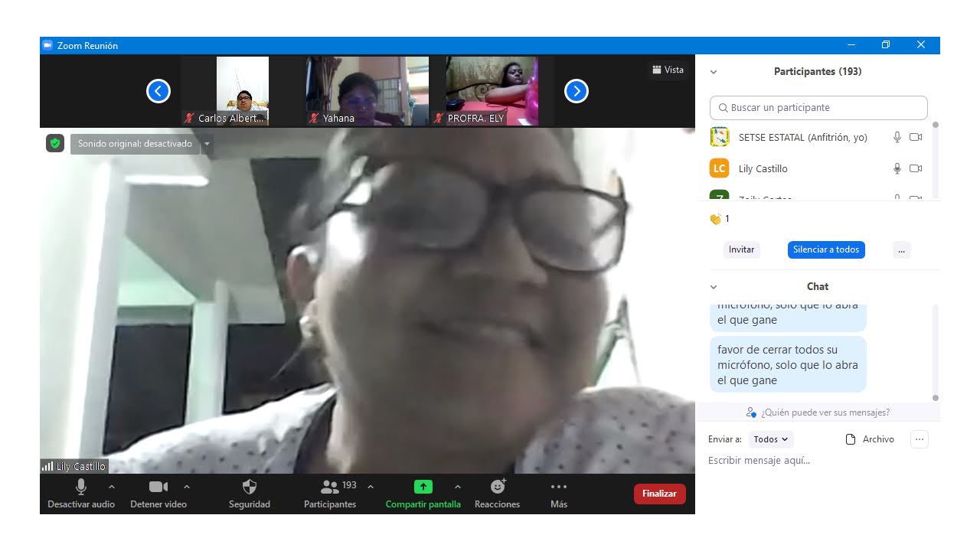
Task: Show next video thumbnails with right arrow
Action: tap(576, 91)
